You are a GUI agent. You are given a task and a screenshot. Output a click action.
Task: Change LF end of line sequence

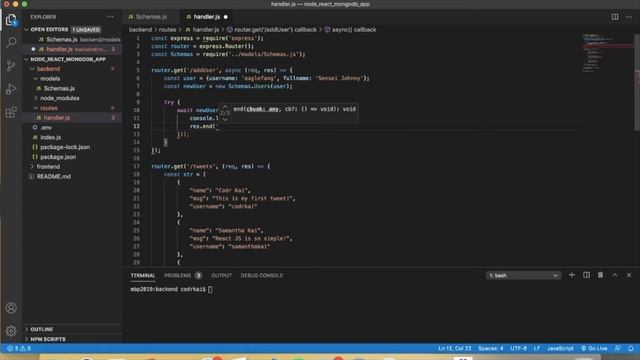(x=537, y=348)
